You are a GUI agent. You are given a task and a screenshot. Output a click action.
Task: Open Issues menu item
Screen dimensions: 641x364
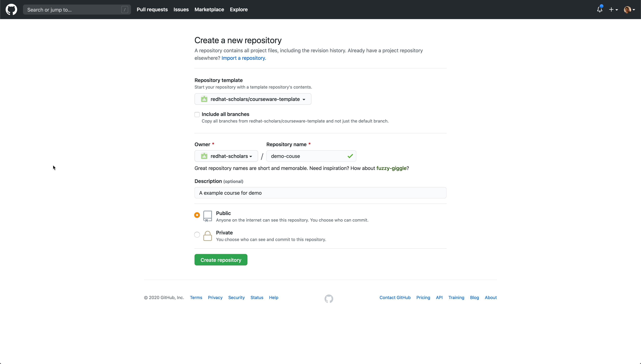[181, 9]
